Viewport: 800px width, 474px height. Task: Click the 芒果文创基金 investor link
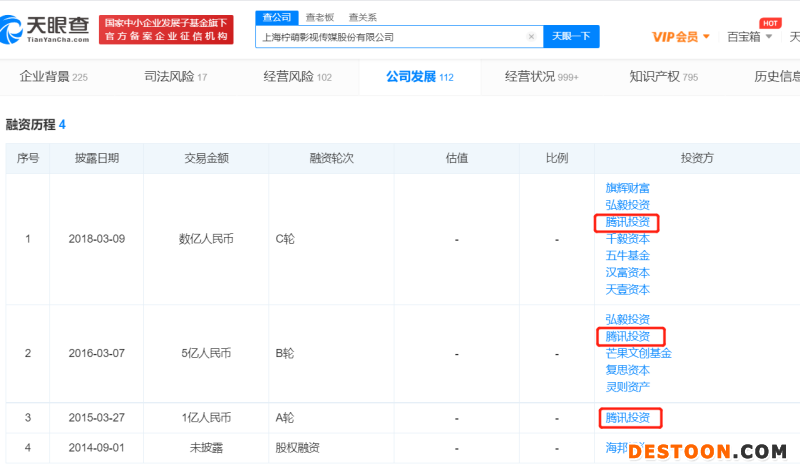click(638, 353)
